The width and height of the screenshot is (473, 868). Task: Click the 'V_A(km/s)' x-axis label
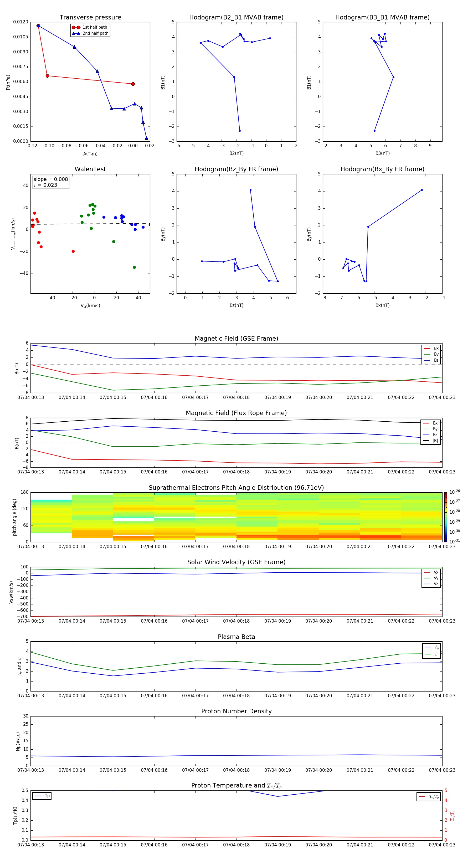(x=90, y=306)
